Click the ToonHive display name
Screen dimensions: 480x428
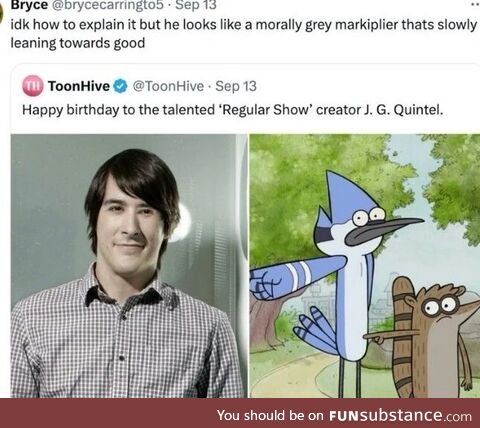coord(79,86)
